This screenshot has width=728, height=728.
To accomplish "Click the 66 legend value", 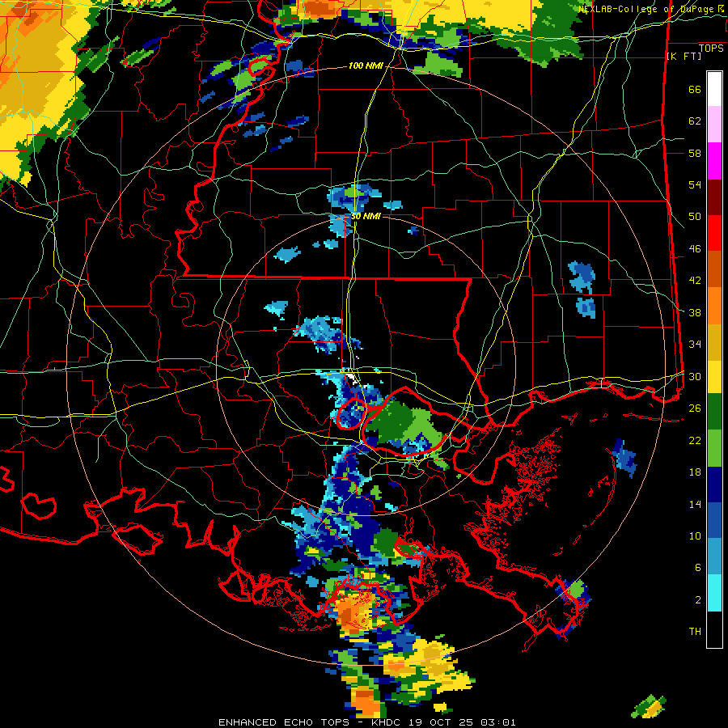I will [695, 90].
